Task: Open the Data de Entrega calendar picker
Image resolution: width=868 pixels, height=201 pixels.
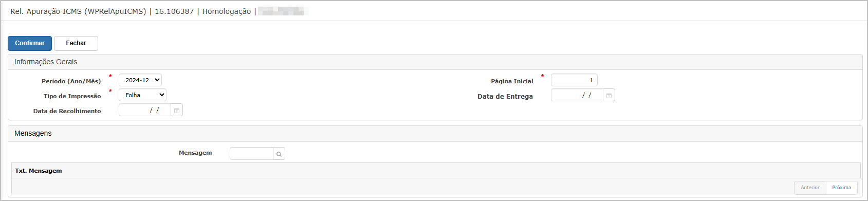Action: (x=608, y=96)
